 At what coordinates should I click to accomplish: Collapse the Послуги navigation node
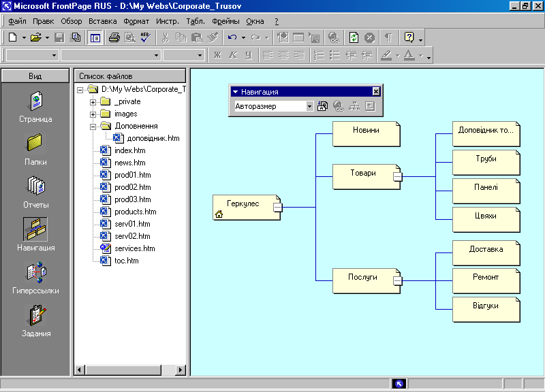[x=398, y=280]
